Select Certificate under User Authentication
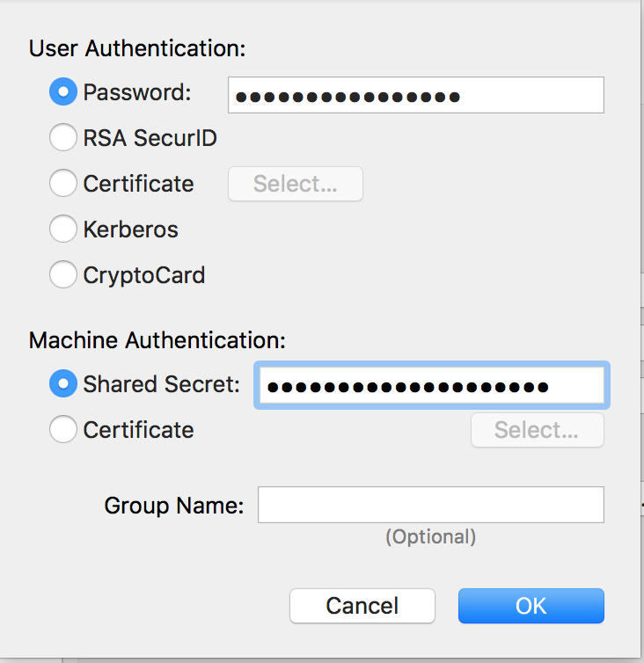 63,184
